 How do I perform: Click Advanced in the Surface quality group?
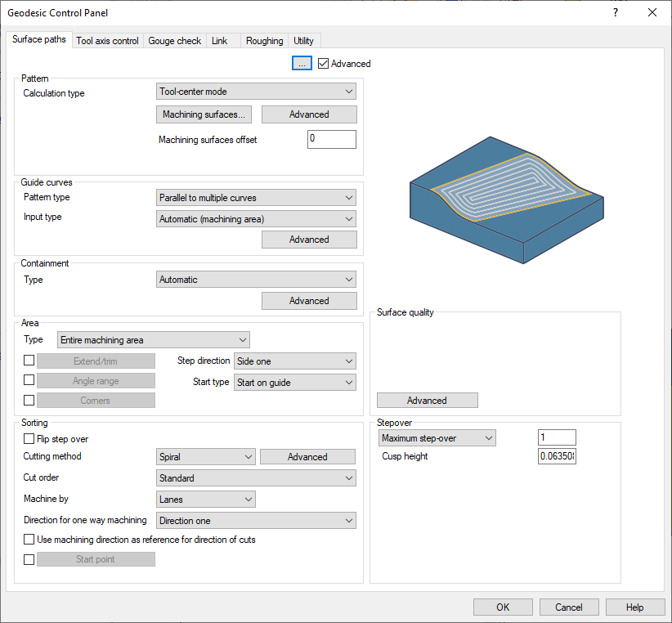pos(428,400)
